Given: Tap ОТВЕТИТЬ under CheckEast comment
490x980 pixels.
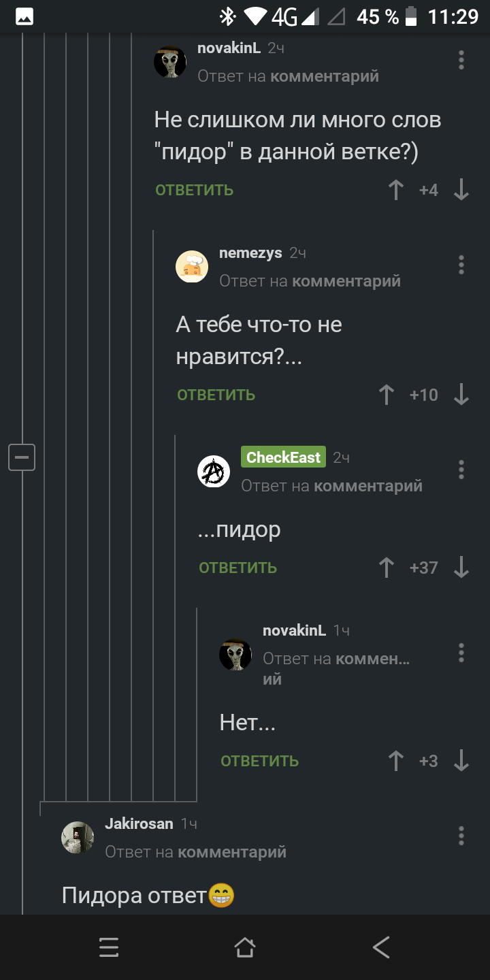Looking at the screenshot, I should (238, 568).
